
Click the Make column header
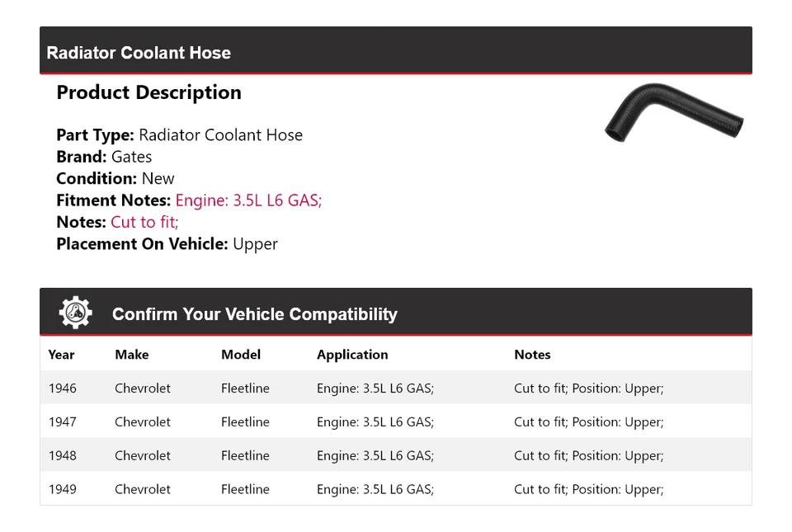[x=132, y=355]
